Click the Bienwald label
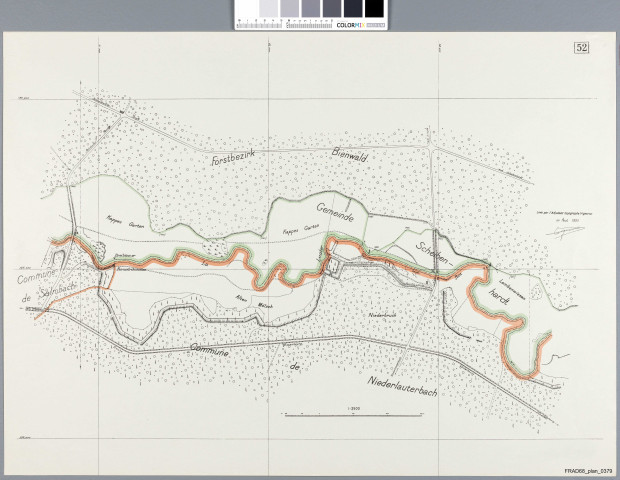Screen dimensions: 620x480 click(350, 155)
